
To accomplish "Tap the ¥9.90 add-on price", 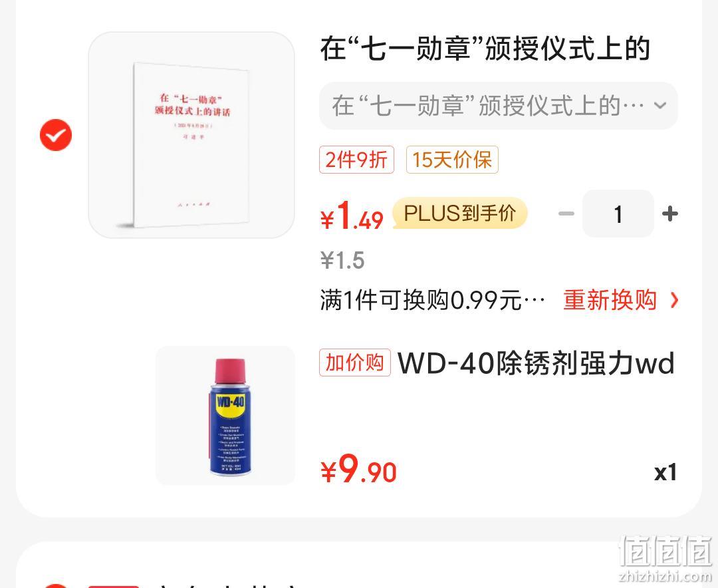I will (358, 470).
